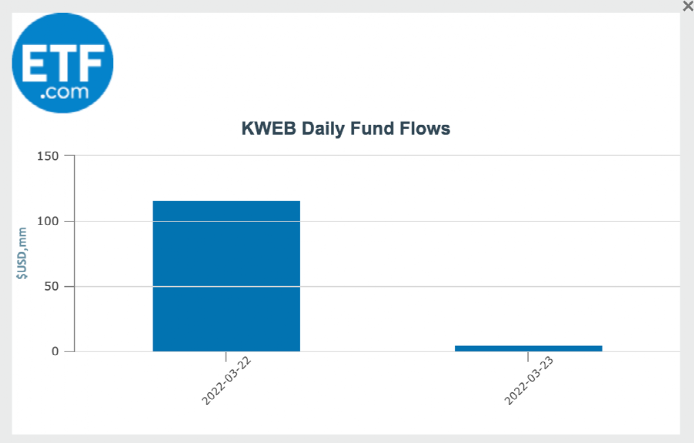This screenshot has height=443, width=694.
Task: Click the ".com" text inside the logo
Action: click(64, 91)
